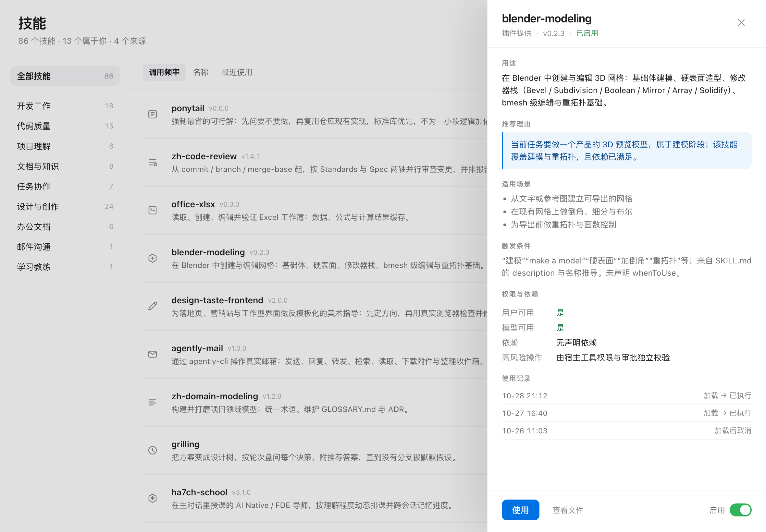
Task: Open the zh-code-review skill title
Action: click(204, 156)
